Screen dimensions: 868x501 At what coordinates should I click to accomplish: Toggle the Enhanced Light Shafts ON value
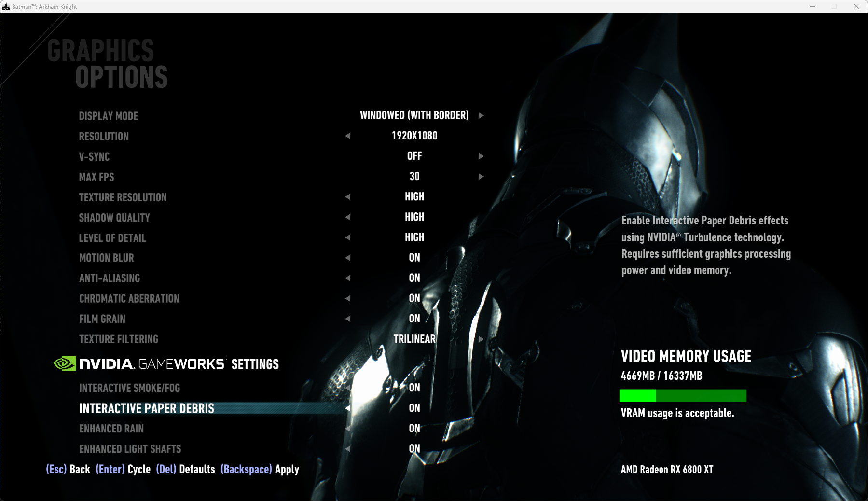414,448
